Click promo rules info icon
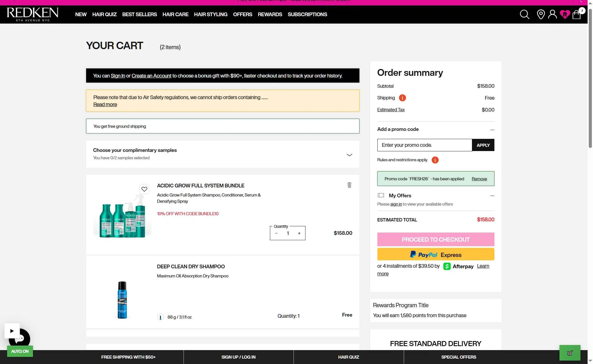 click(435, 160)
